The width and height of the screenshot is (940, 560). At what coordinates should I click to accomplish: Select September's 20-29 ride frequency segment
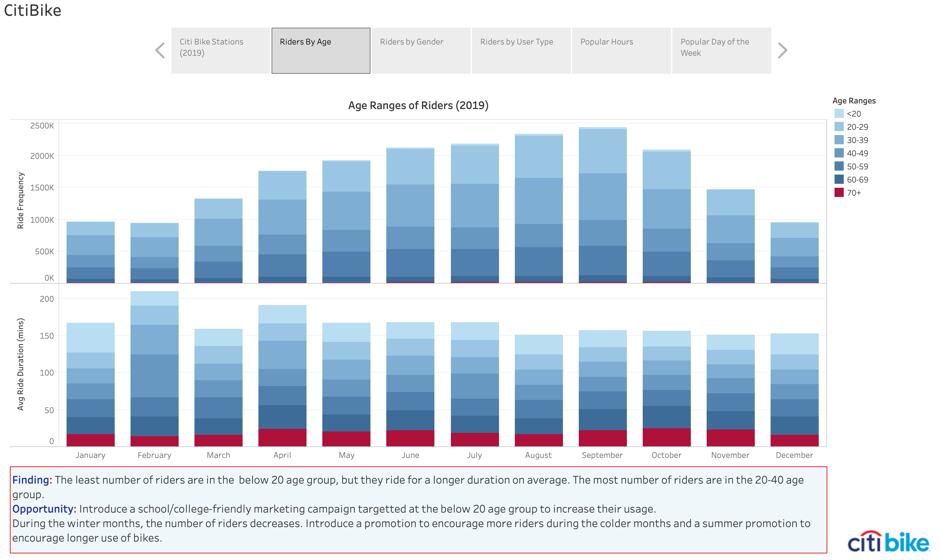(603, 151)
